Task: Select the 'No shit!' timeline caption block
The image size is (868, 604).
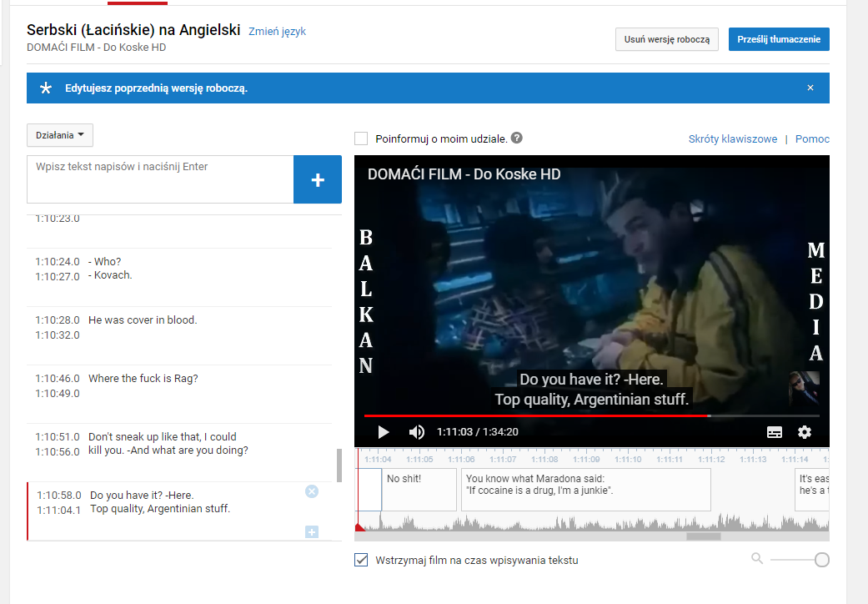Action: click(419, 490)
